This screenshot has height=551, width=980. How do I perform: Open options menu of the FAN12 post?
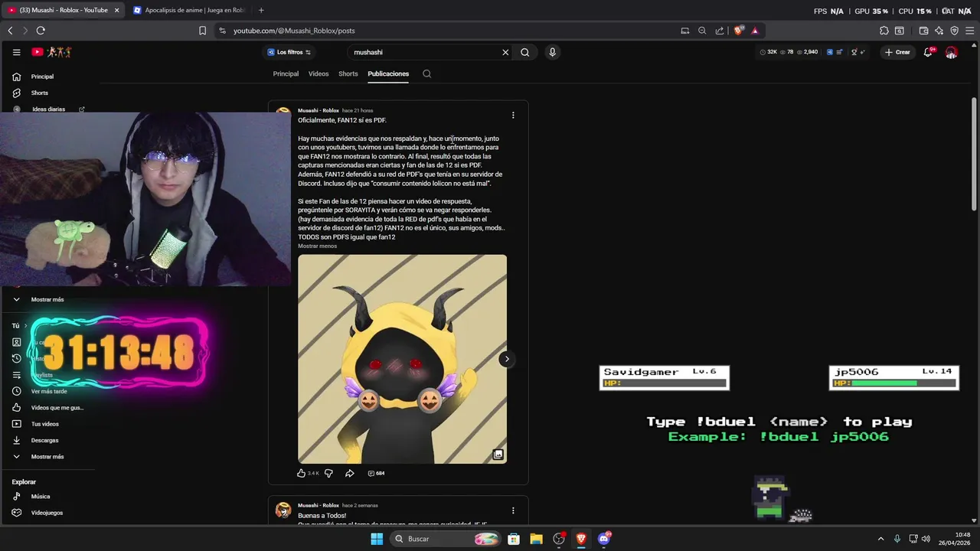coord(513,115)
